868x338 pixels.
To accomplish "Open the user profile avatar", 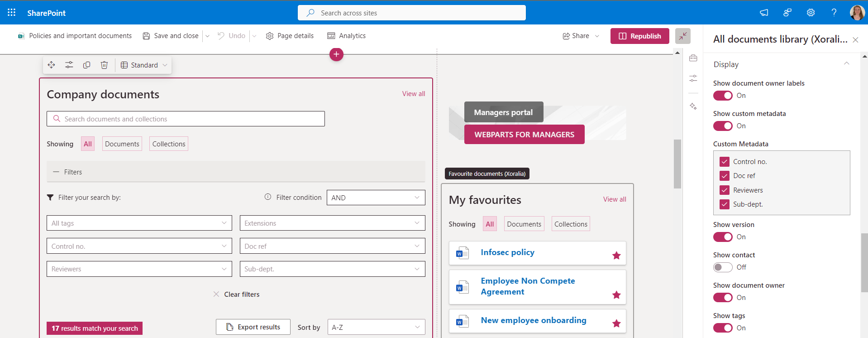I will tap(857, 13).
